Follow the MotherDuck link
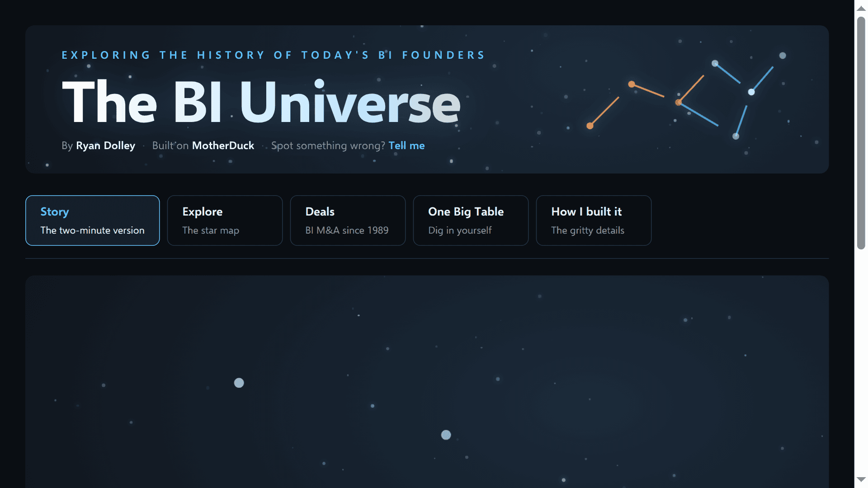 223,145
